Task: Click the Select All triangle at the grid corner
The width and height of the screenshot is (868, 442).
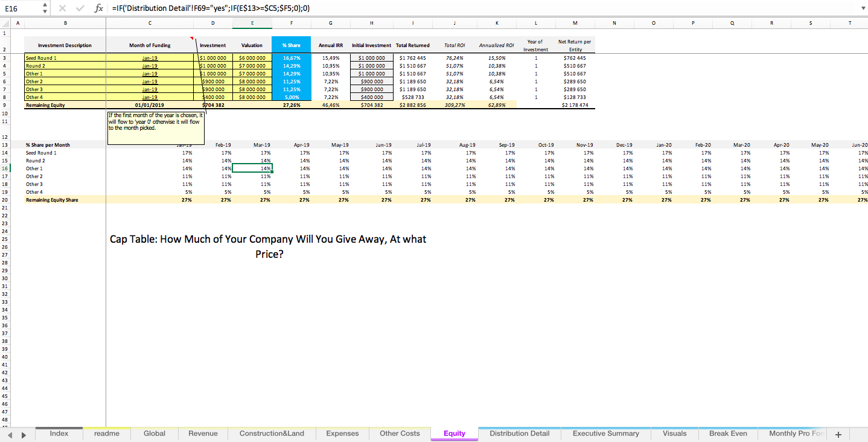Action: (5, 23)
